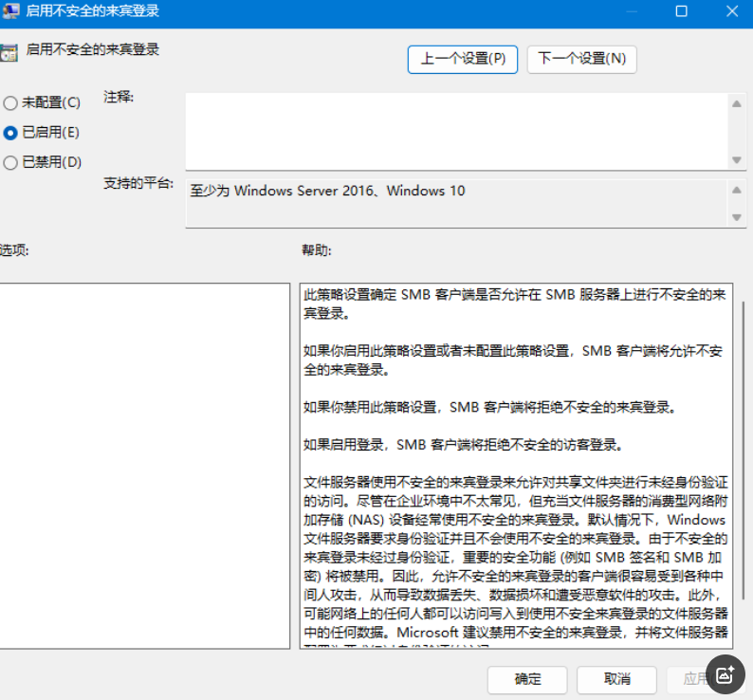Cancel with the 取消 button
The width and height of the screenshot is (753, 700).
tap(616, 679)
